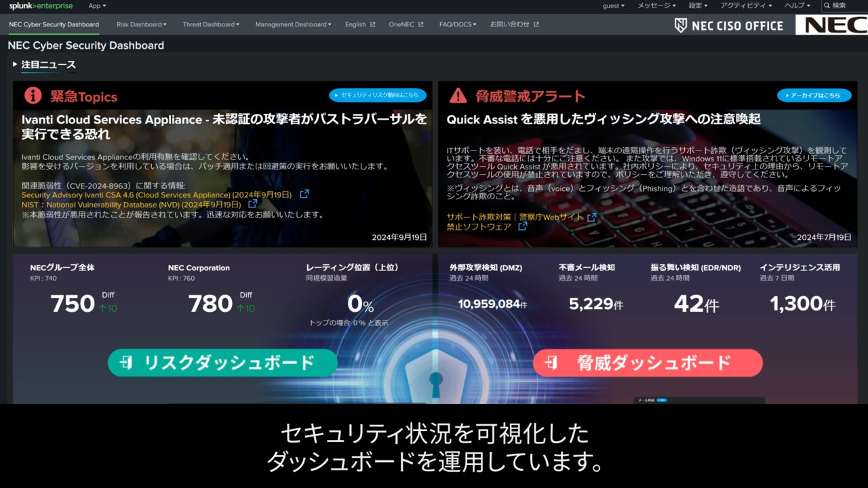The height and width of the screenshot is (488, 868).
Task: Click the インテリジェンス活用 1,300件 value
Action: point(803,304)
